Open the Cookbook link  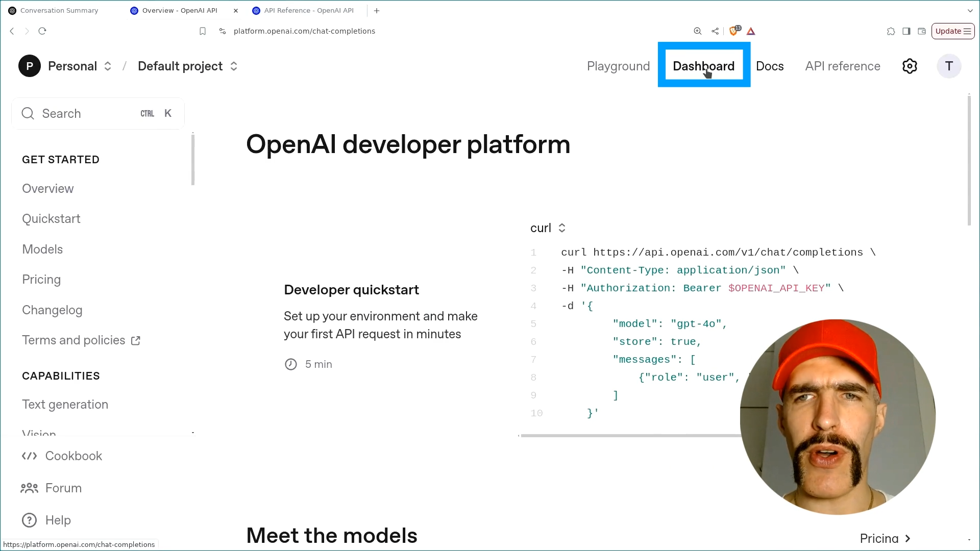pyautogui.click(x=73, y=456)
